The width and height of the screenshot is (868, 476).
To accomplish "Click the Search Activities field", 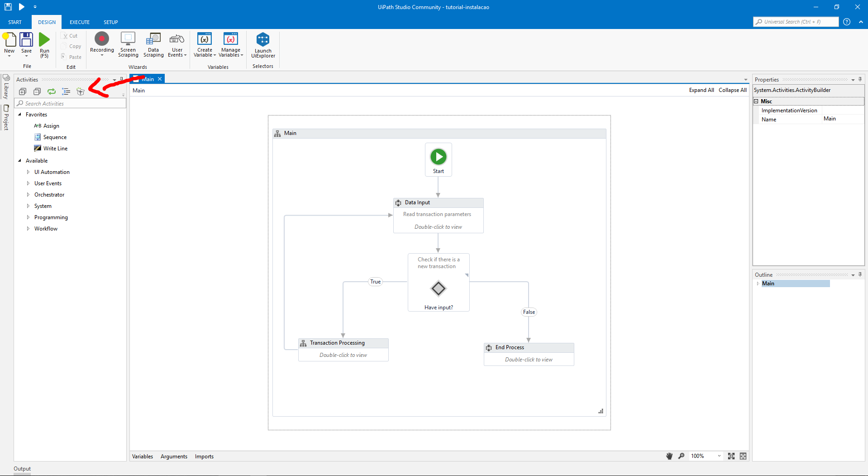I will coord(71,104).
